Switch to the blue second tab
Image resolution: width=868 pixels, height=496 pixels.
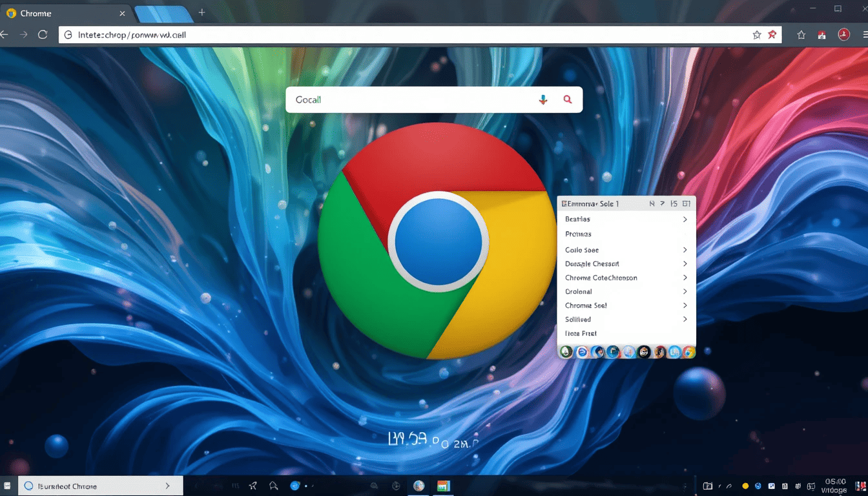pos(164,14)
